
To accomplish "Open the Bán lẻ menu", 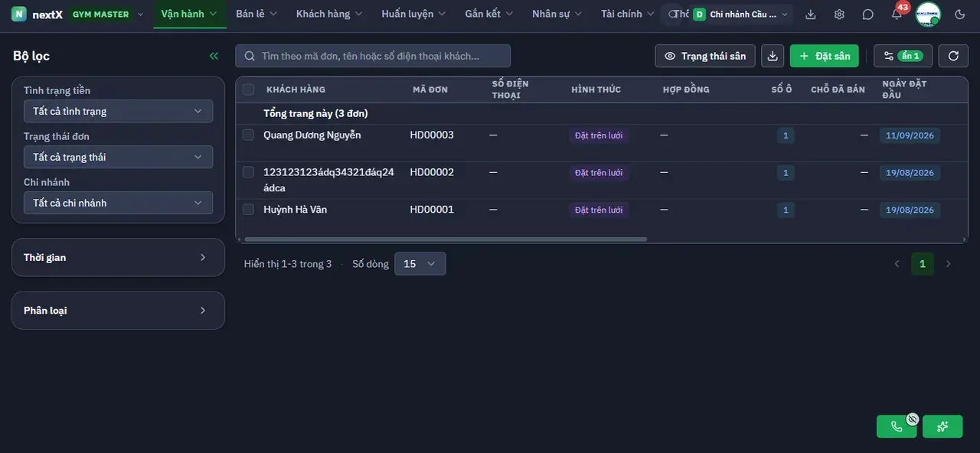I will click(256, 14).
